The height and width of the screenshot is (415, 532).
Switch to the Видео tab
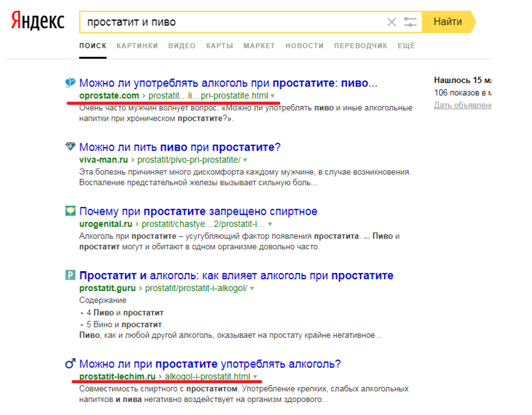tap(182, 46)
